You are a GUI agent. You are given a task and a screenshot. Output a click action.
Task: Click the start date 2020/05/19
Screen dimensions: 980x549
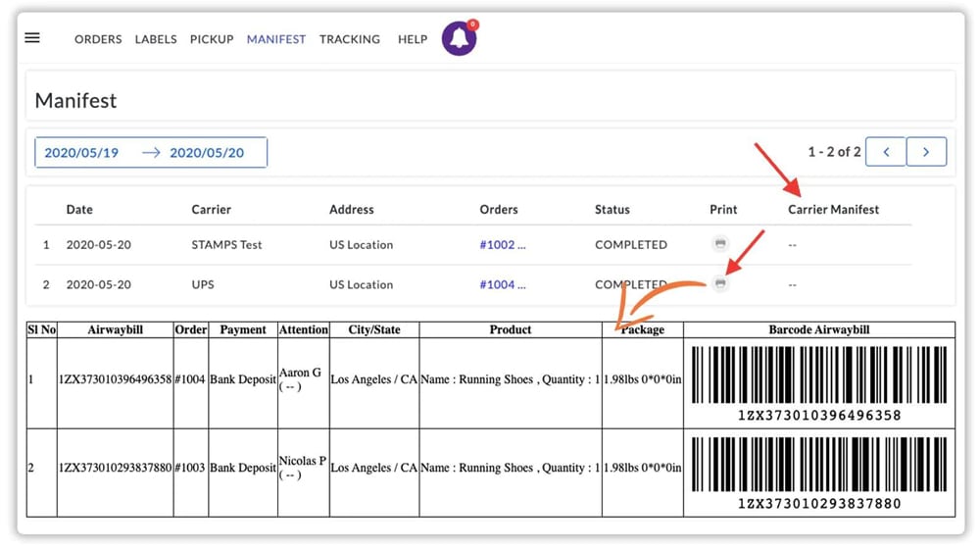(x=81, y=153)
